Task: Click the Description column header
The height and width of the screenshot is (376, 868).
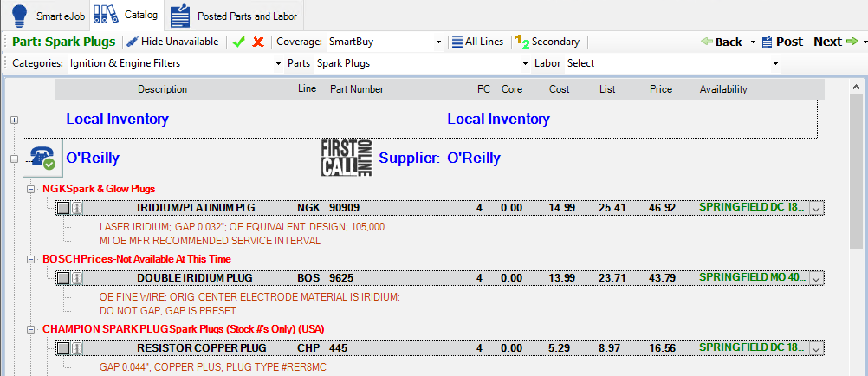Action: click(x=162, y=89)
